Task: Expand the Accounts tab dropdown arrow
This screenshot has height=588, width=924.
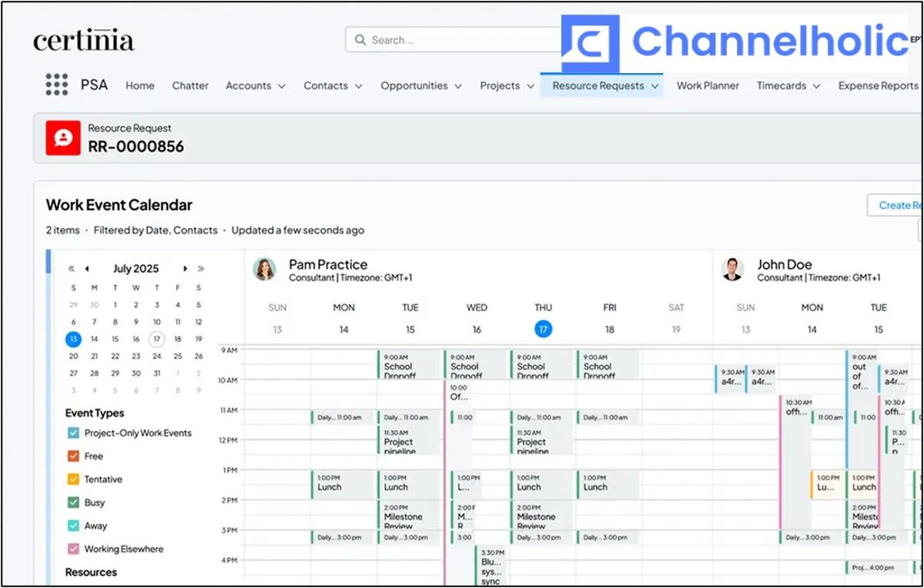Action: 281,86
